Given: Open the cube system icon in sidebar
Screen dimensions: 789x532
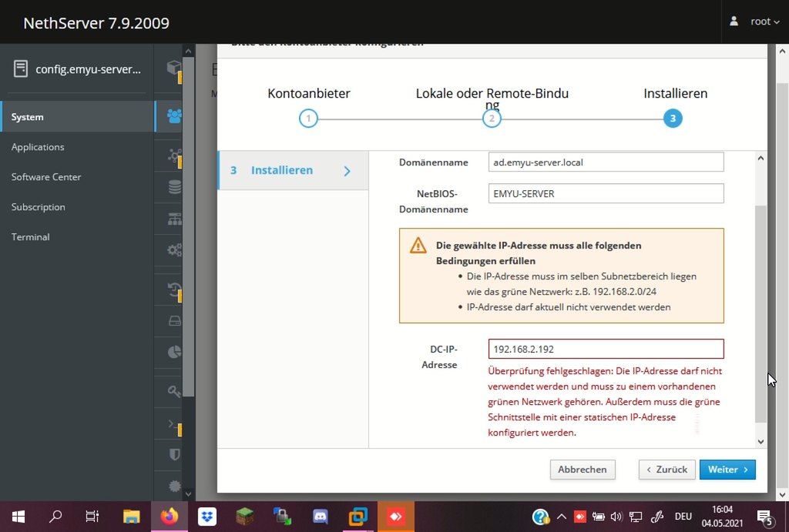Looking at the screenshot, I should coord(174,67).
